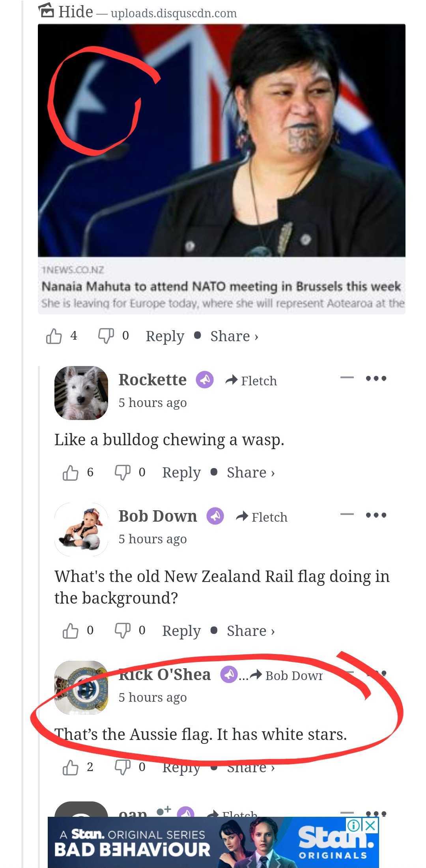This screenshot has height=868, width=426.
Task: Close the Stan Originals ad banner
Action: tap(370, 825)
